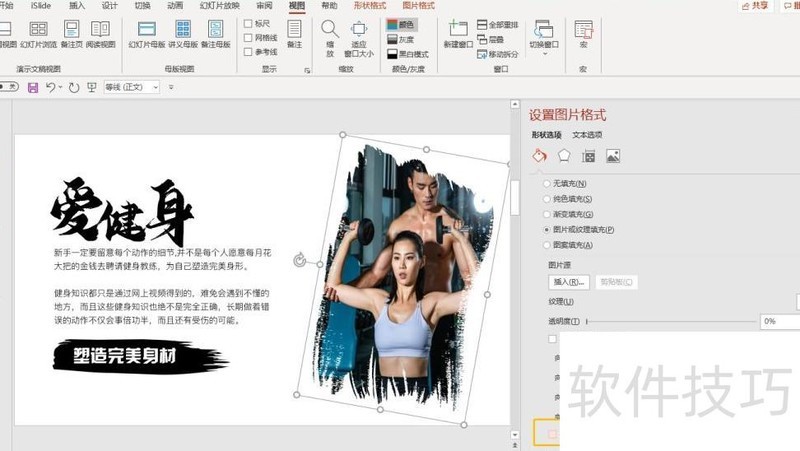Select Gradient fill (渐变填充) option
Viewport: 800px width, 451px height.
546,214
